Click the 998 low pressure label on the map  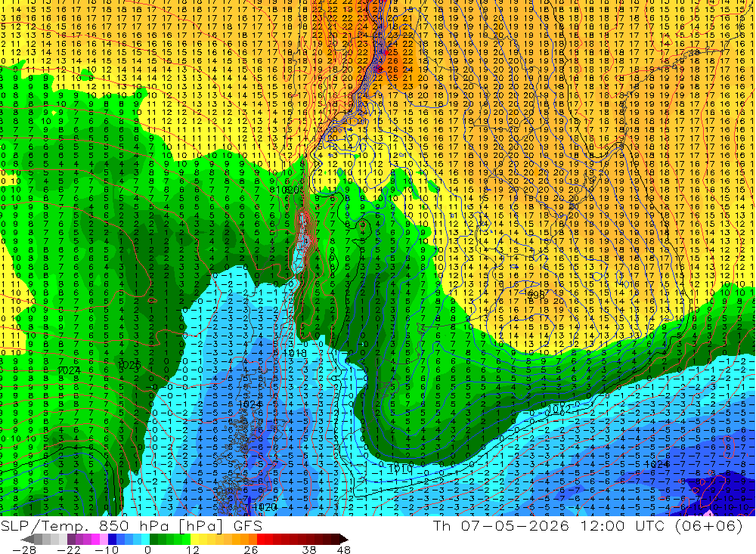tap(535, 294)
